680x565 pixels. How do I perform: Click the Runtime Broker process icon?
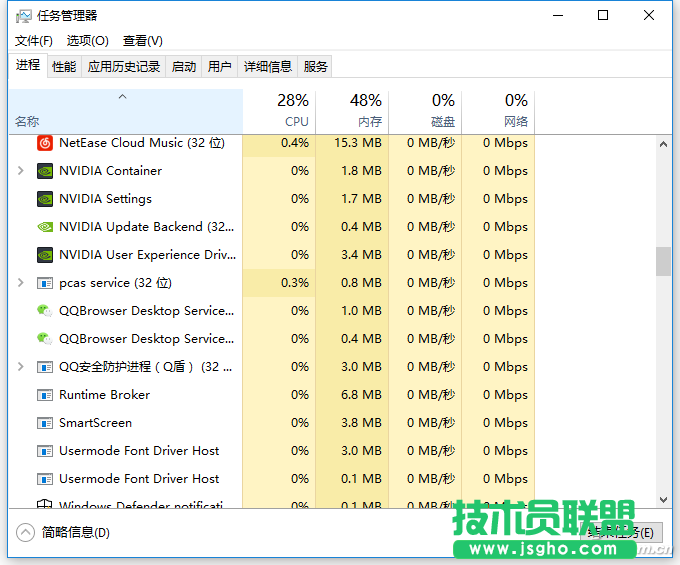coord(45,395)
